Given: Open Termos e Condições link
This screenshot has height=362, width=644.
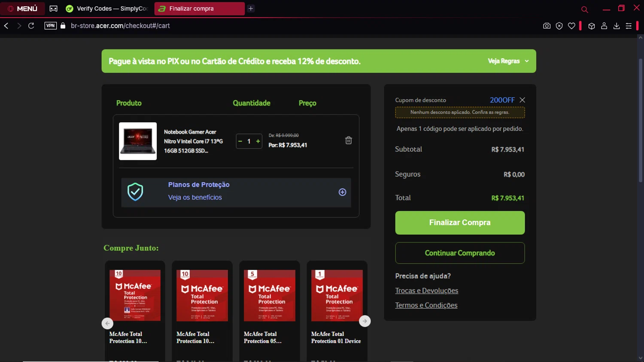Looking at the screenshot, I should tap(426, 305).
